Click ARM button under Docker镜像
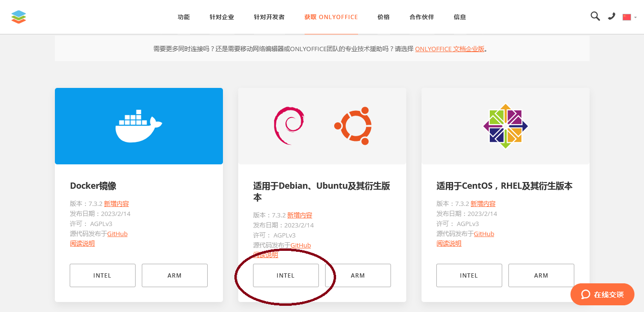 pyautogui.click(x=175, y=275)
